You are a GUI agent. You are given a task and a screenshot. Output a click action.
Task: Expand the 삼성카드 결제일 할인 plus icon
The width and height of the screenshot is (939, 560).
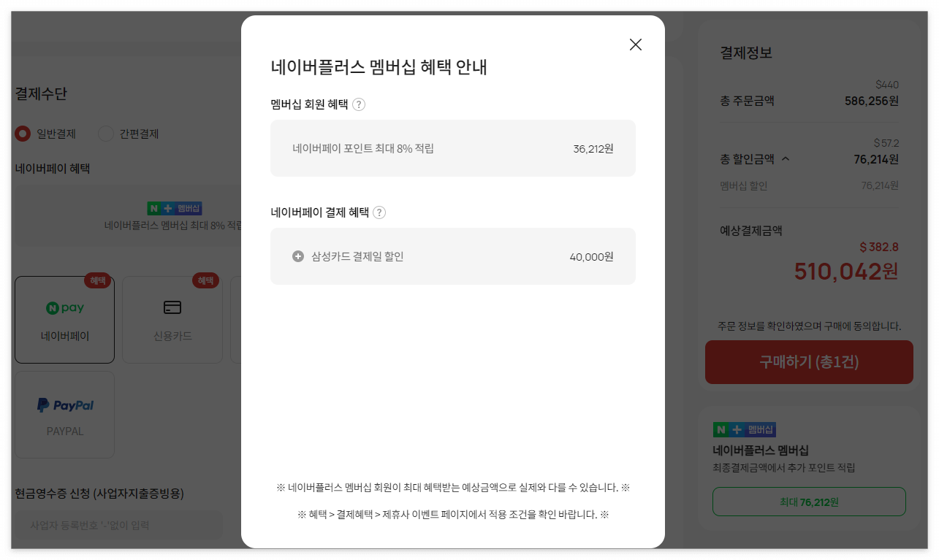[x=298, y=256]
